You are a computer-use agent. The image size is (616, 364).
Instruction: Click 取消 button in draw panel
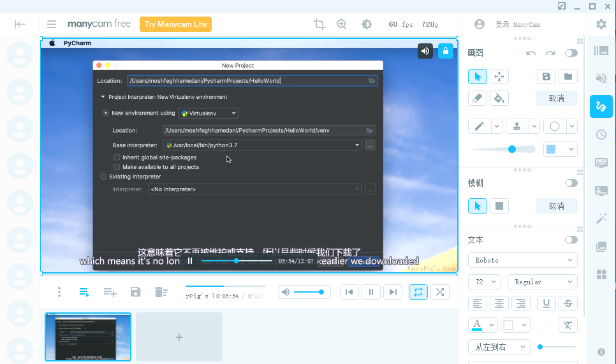556,98
